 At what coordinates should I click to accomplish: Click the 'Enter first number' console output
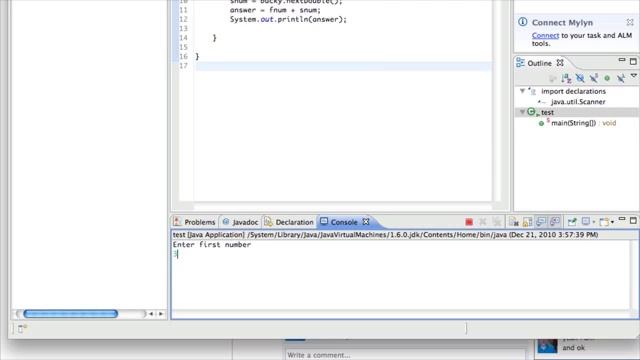[x=212, y=244]
